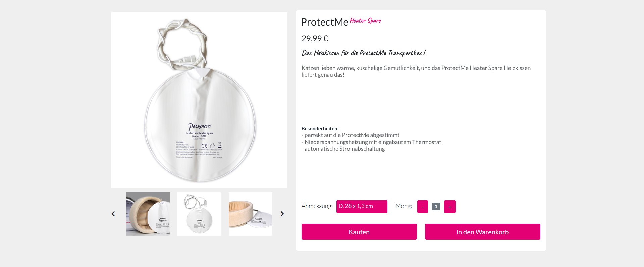Viewport: 644px width, 267px height.
Task: Decrease quantity with the minus button
Action: click(x=422, y=207)
